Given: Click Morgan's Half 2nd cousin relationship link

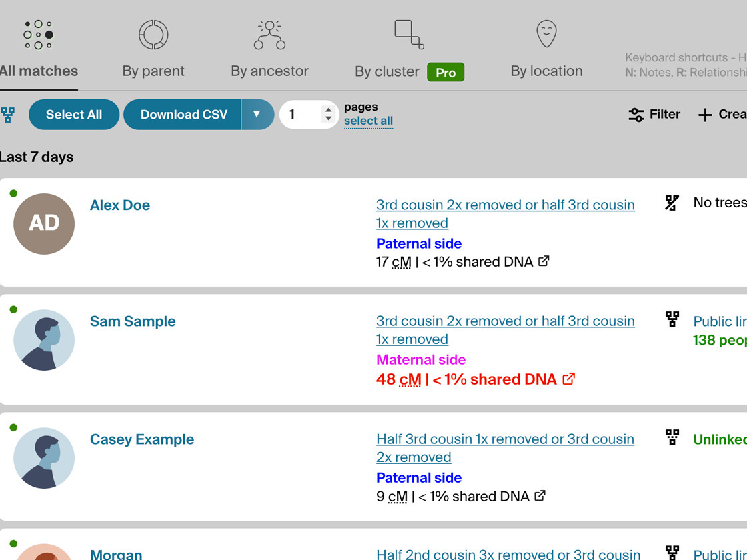Looking at the screenshot, I should coord(508,554).
